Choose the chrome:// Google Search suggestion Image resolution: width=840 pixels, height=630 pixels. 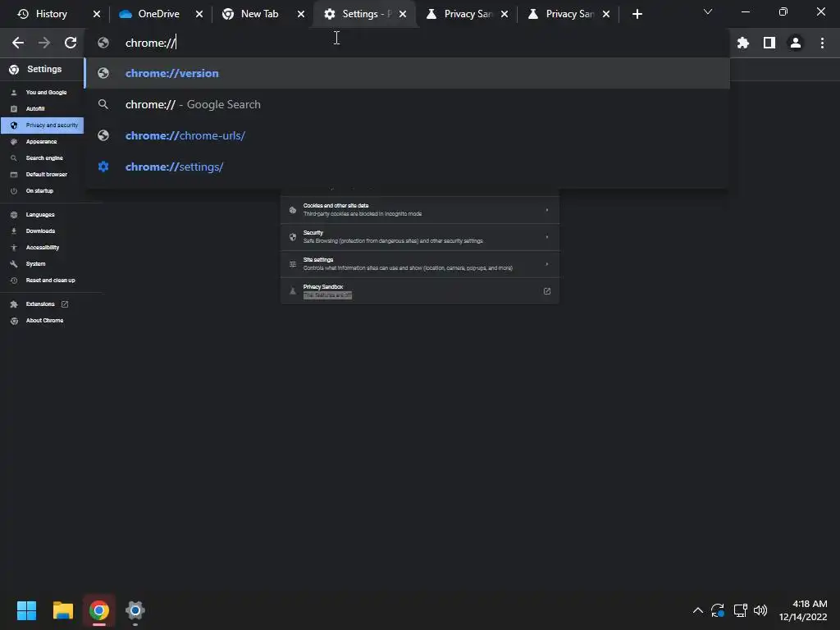407,104
